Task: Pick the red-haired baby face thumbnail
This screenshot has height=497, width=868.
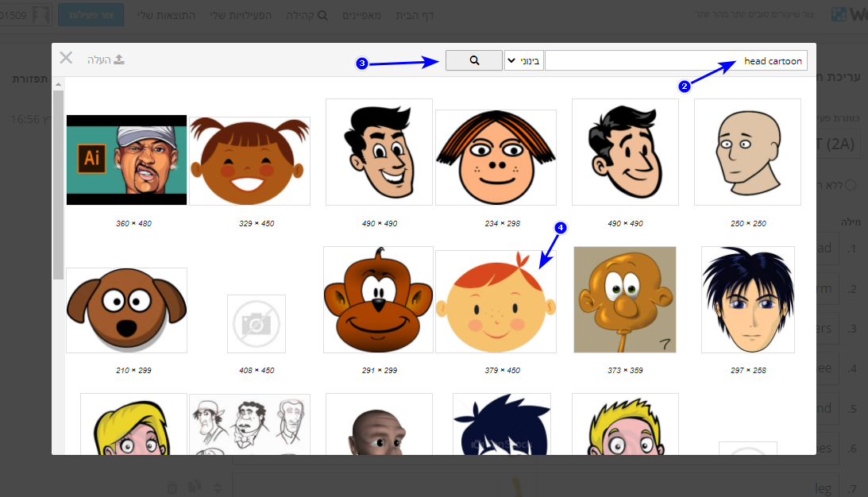Action: [x=496, y=302]
